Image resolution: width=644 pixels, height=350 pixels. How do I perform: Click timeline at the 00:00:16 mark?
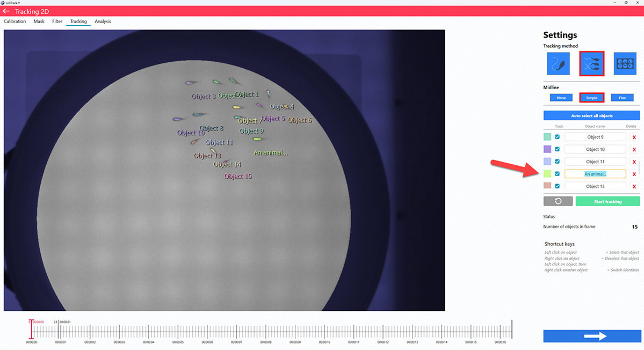coord(500,332)
